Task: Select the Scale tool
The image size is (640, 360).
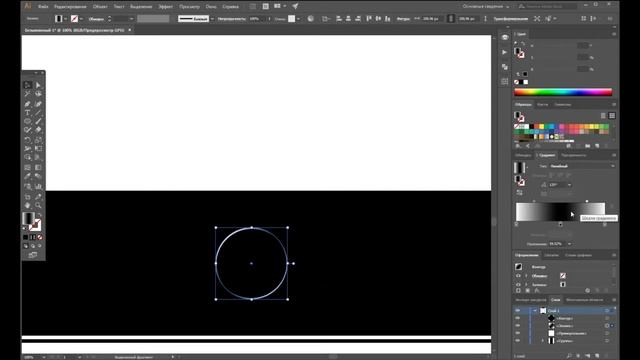Action: (38, 140)
